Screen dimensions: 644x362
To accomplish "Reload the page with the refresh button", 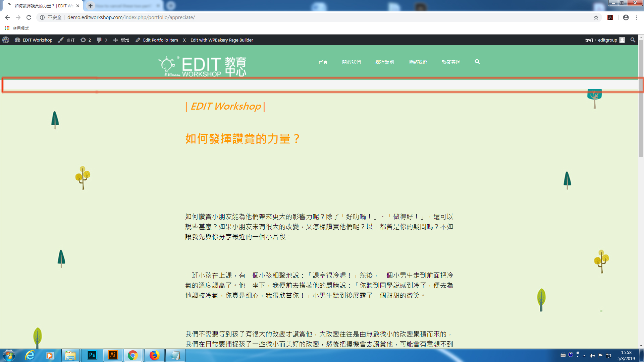I will [29, 17].
